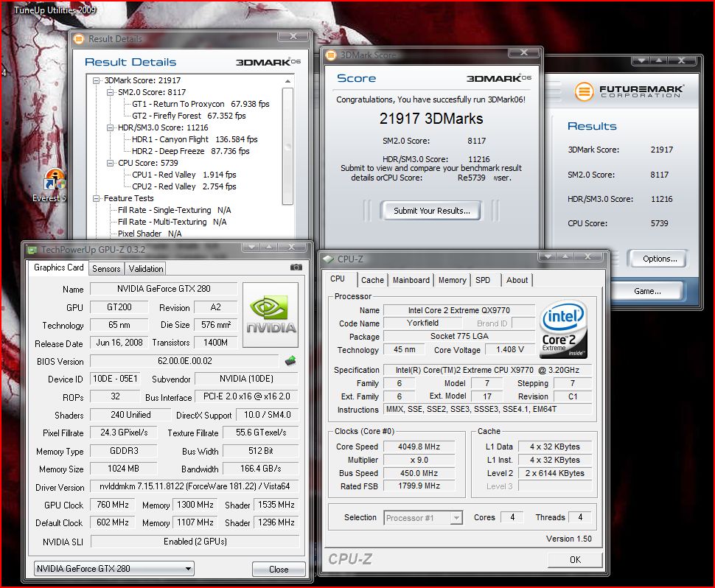Switch to the Memory tab in CPU-Z
This screenshot has width=715, height=588.
coord(453,280)
